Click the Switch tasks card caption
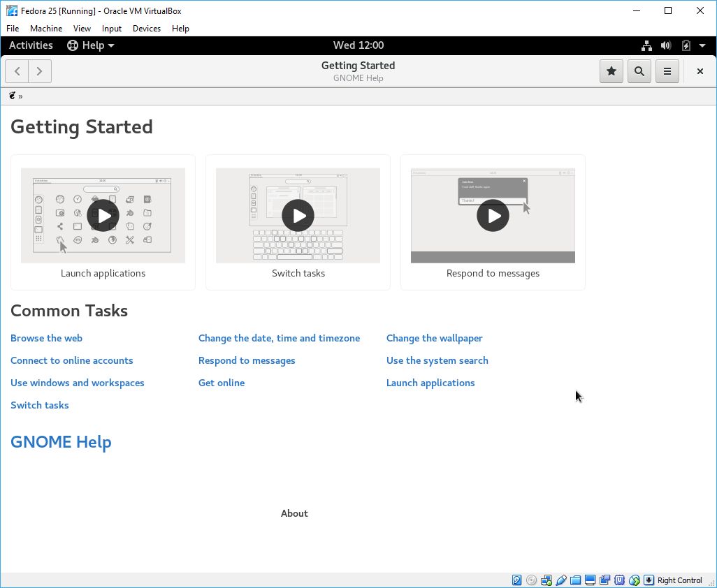Image resolution: width=717 pixels, height=588 pixels. 298,273
